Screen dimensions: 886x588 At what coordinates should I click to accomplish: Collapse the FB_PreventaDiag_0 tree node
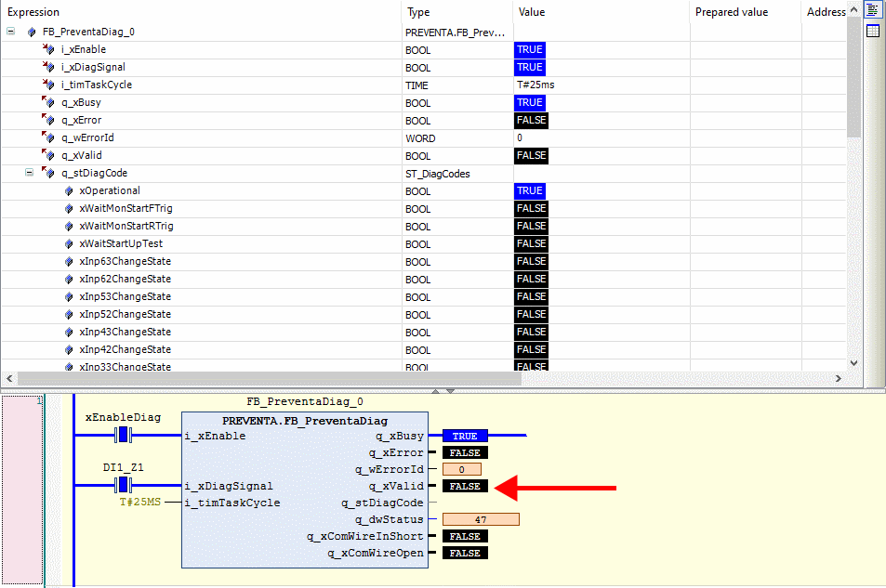tap(11, 32)
